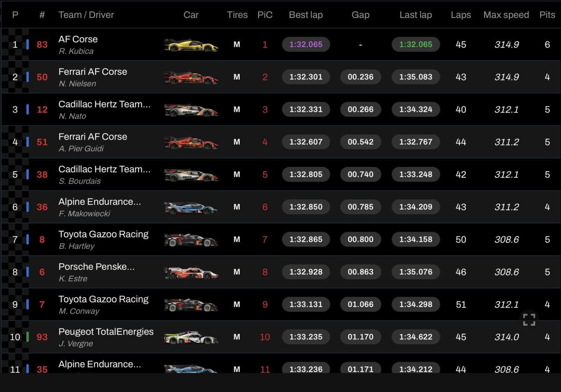Click the green last lap 1:32.065
Image resolution: width=561 pixels, height=392 pixels.
tap(415, 44)
